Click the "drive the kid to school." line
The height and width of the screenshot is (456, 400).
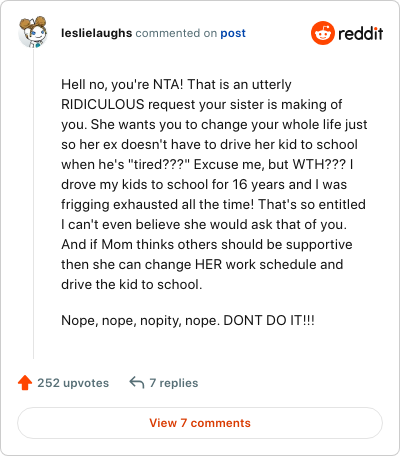132,284
